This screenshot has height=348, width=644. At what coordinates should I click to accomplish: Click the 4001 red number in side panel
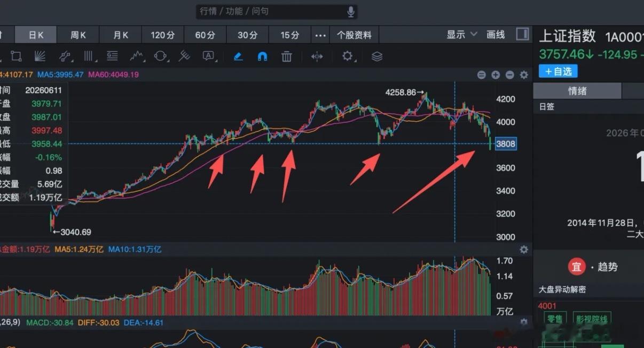(x=547, y=306)
